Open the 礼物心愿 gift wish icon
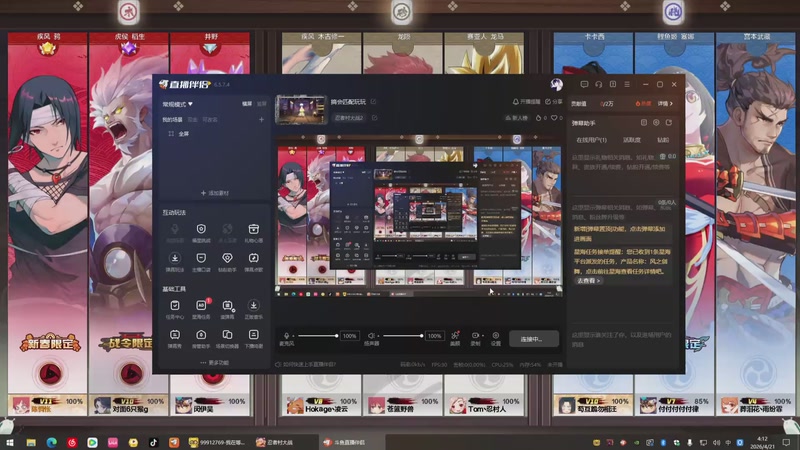 253,229
